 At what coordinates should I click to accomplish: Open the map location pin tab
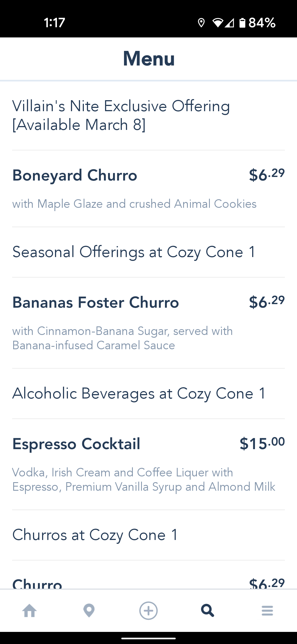coord(89,611)
